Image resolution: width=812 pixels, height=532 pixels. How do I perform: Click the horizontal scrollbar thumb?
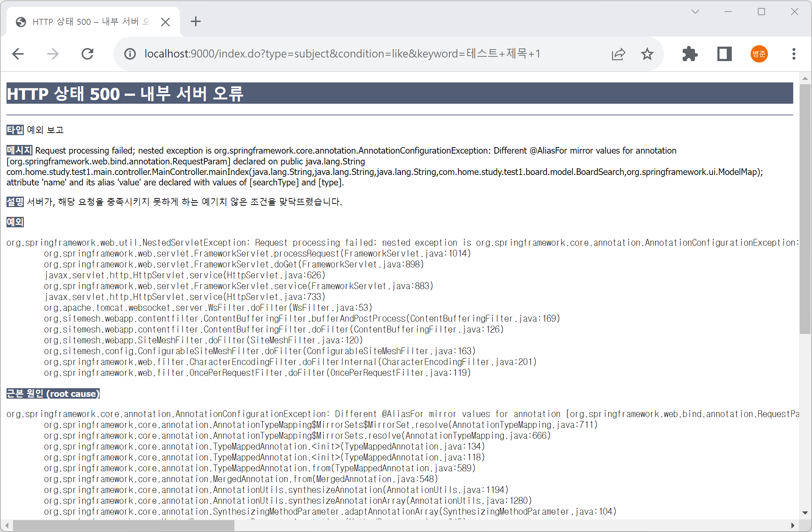[x=123, y=525]
